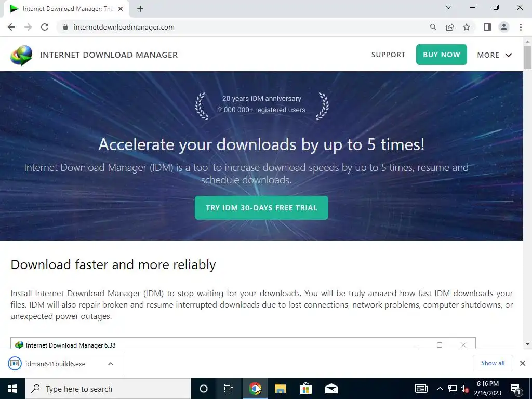Open Microsoft Store from taskbar
The width and height of the screenshot is (532, 399).
[305, 389]
